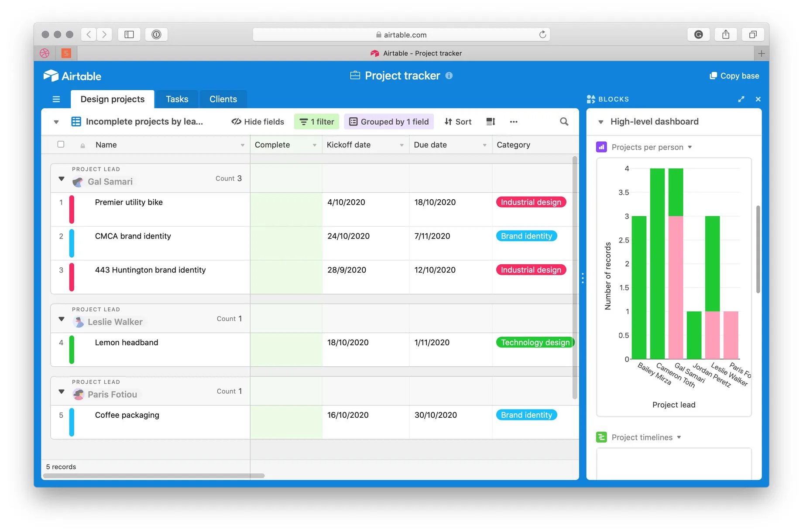Open the view switcher dropdown arrow
This screenshot has height=532, width=803.
(56, 122)
